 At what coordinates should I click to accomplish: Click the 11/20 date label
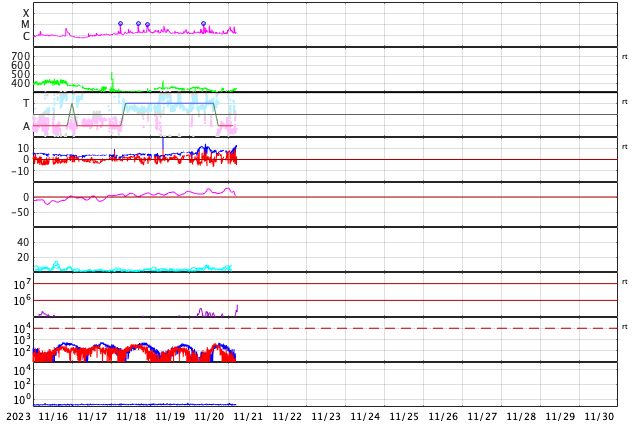[x=209, y=417]
